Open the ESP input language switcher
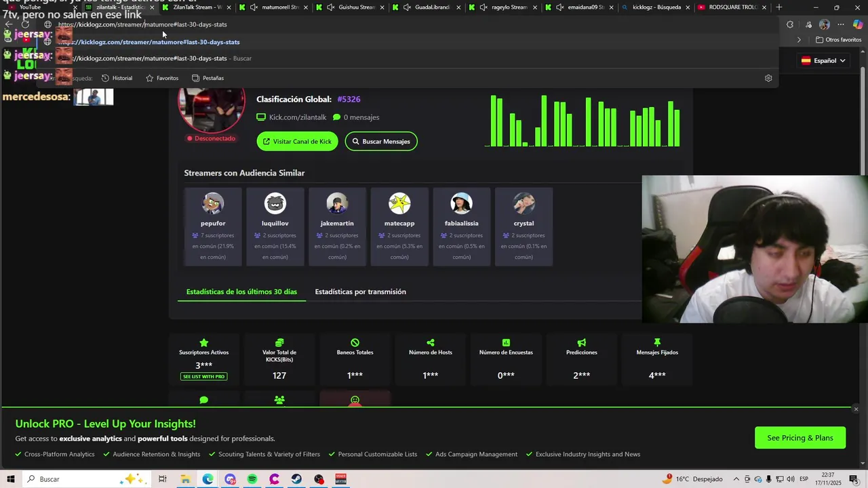The image size is (868, 488). point(804,479)
